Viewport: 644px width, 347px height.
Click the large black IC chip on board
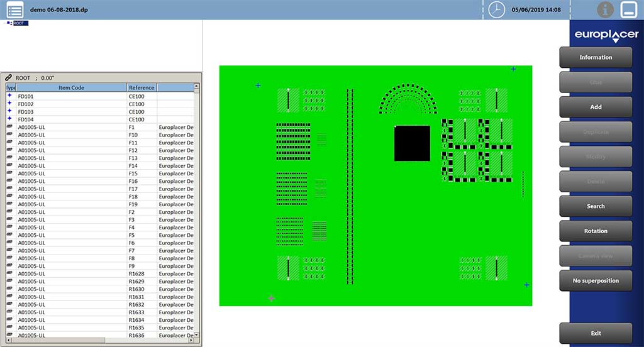412,143
